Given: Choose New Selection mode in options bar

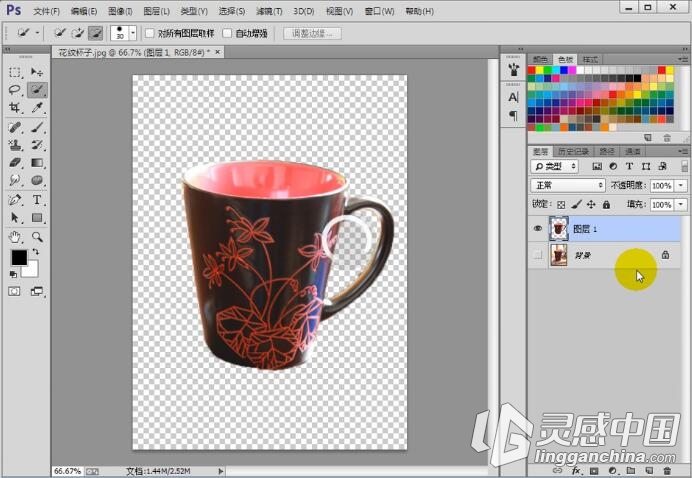Looking at the screenshot, I should coord(60,33).
